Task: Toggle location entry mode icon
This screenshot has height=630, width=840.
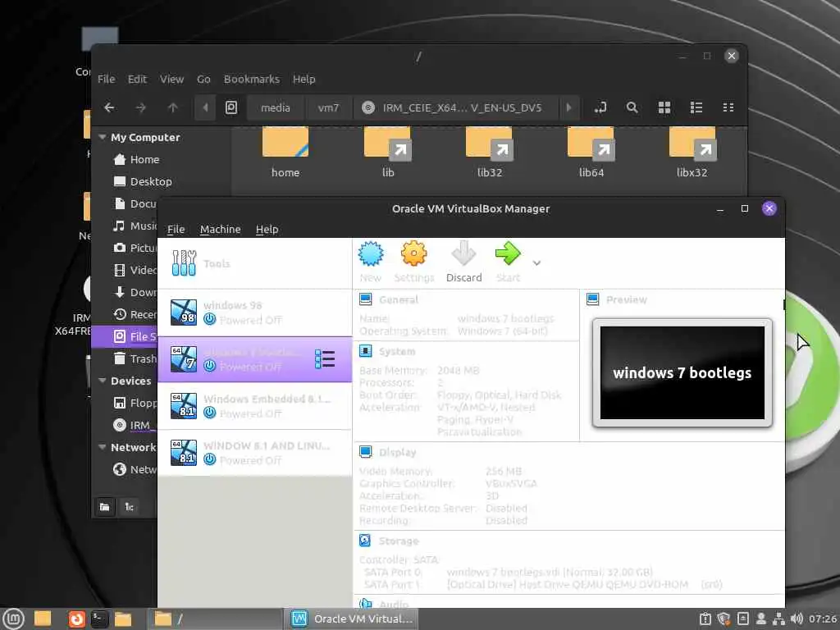Action: (600, 107)
